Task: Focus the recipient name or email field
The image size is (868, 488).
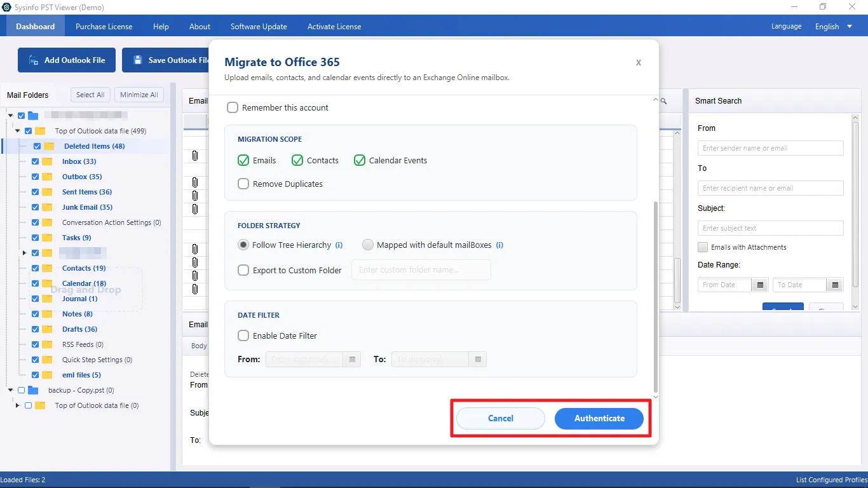Action: (x=771, y=188)
